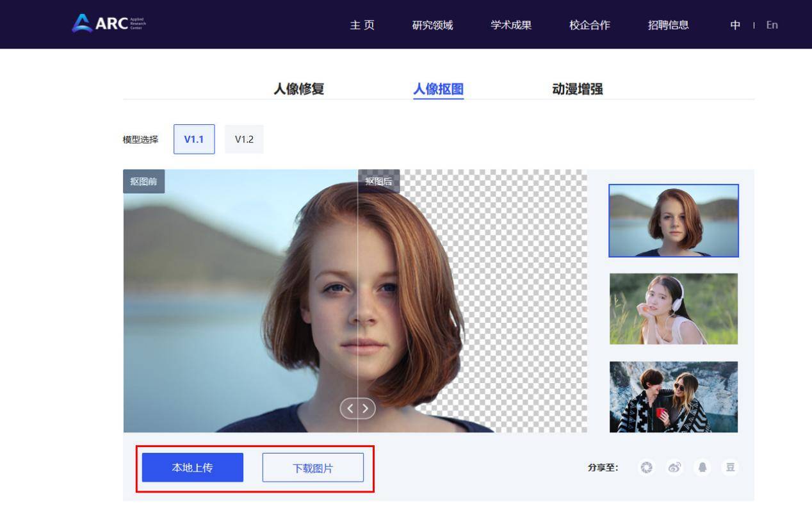Image resolution: width=812 pixels, height=515 pixels.
Task: Share result to Douban
Action: coord(730,468)
